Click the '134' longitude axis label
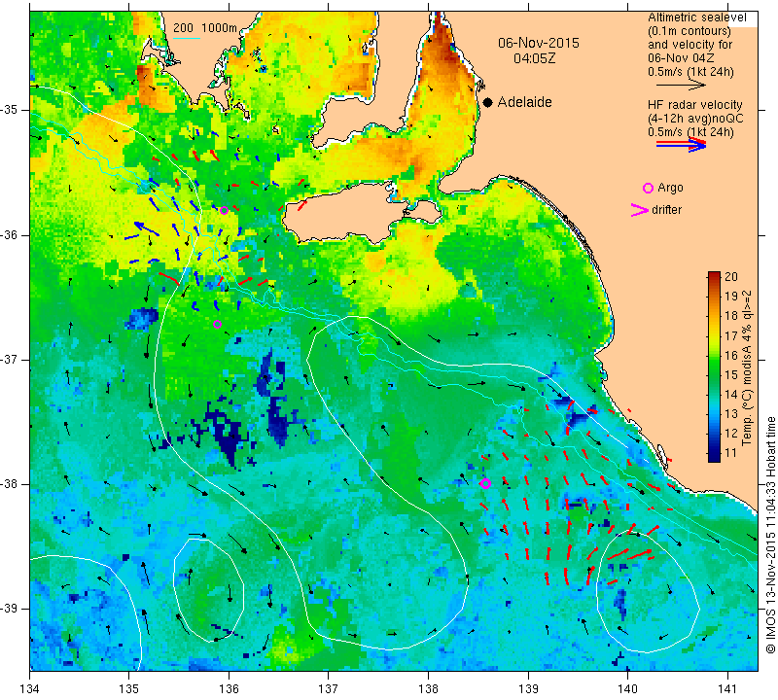Screen dimensions: 778x700 click(x=30, y=689)
